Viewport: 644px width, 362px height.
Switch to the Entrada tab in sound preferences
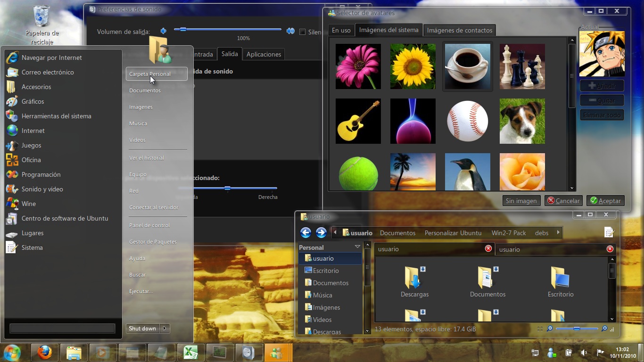point(204,54)
